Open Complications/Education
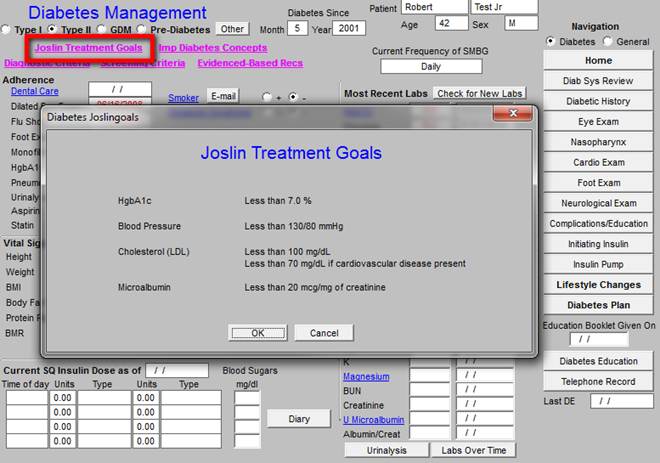Image resolution: width=660 pixels, height=463 pixels. pos(598,224)
